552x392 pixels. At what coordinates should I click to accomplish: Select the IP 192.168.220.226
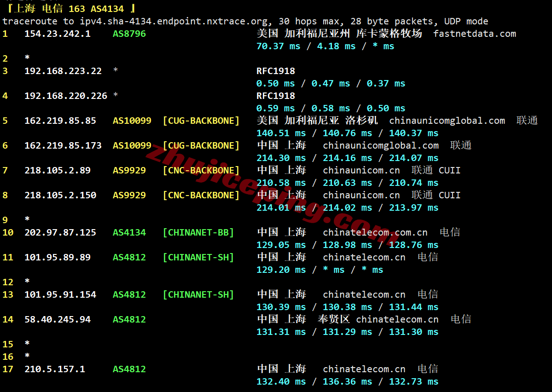(66, 96)
